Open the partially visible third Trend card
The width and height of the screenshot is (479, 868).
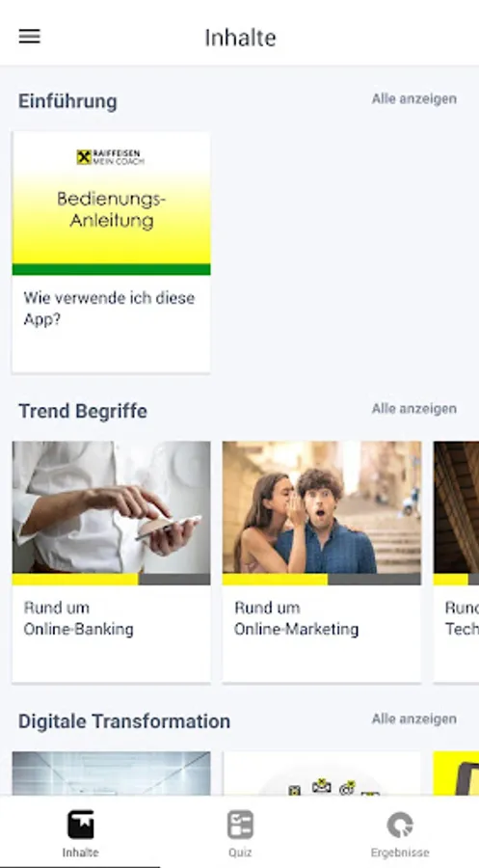[456, 561]
